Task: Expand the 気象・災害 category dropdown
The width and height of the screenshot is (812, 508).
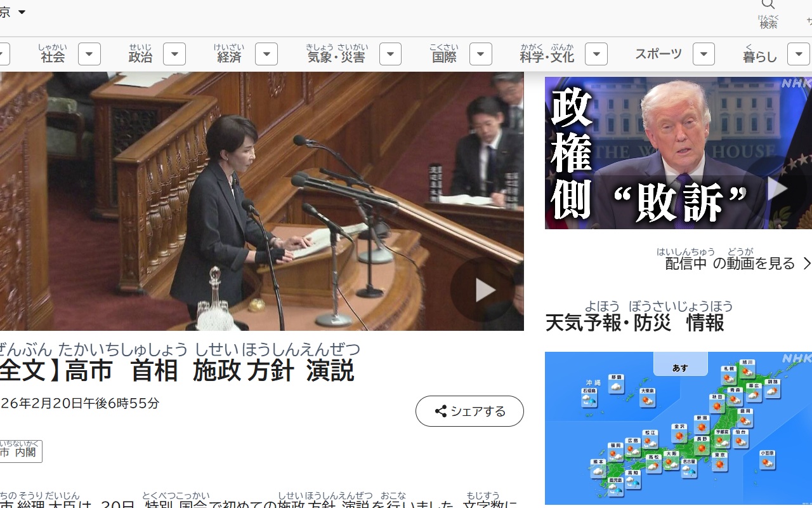Action: click(x=390, y=54)
